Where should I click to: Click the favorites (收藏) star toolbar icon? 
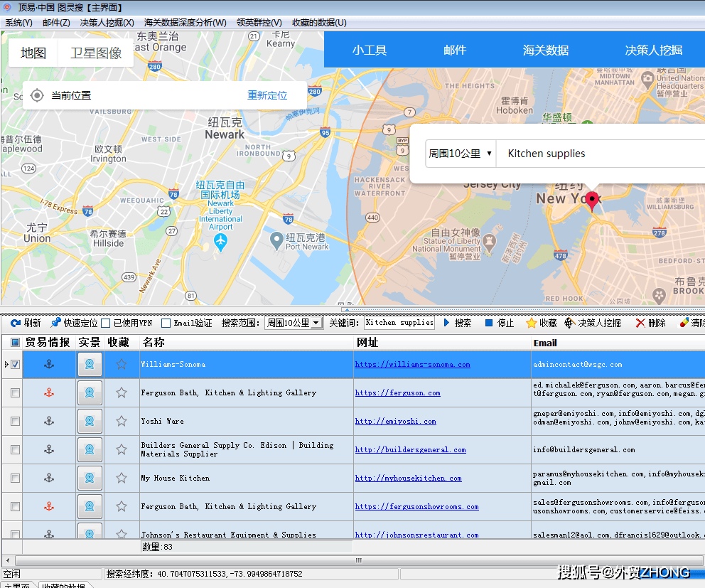[531, 323]
